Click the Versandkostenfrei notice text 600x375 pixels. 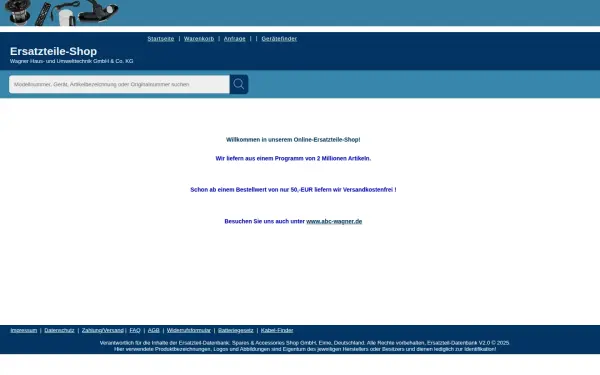[x=293, y=189]
